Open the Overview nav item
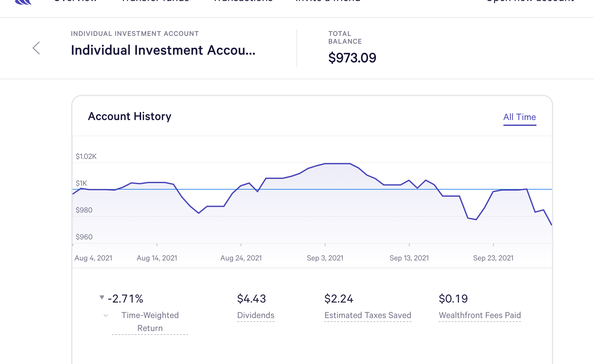The width and height of the screenshot is (594, 364). click(75, 1)
